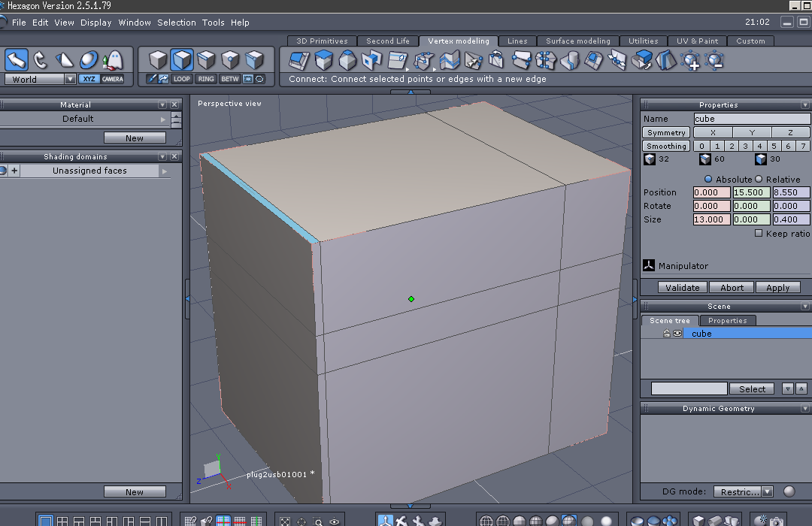
Task: Open the Selection menu
Action: 177,23
